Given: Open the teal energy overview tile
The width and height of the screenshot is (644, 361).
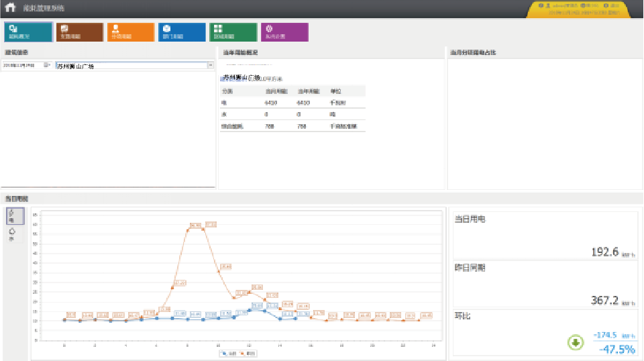Looking at the screenshot, I should (x=29, y=32).
